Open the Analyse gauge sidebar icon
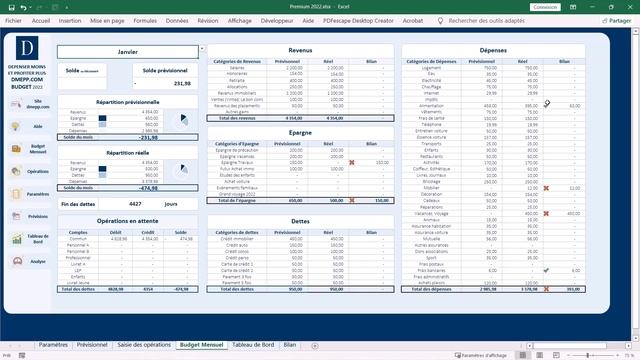The height and width of the screenshot is (360, 640). click(18, 261)
